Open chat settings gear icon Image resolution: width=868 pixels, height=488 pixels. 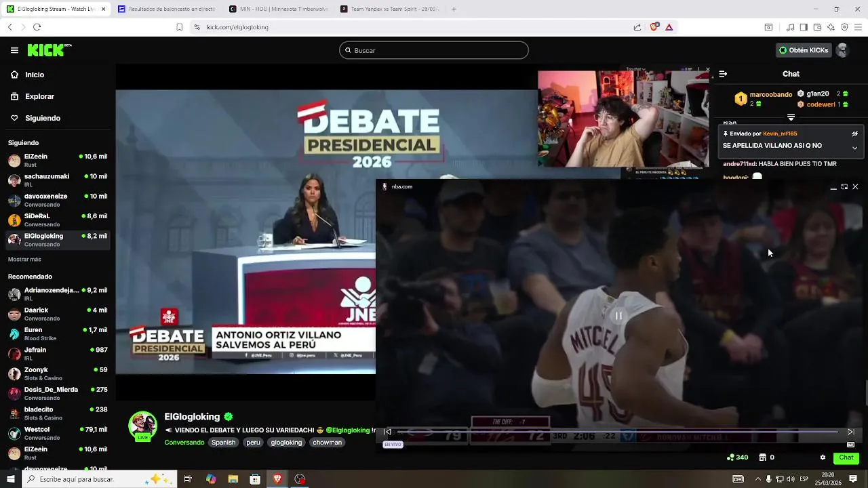(823, 457)
